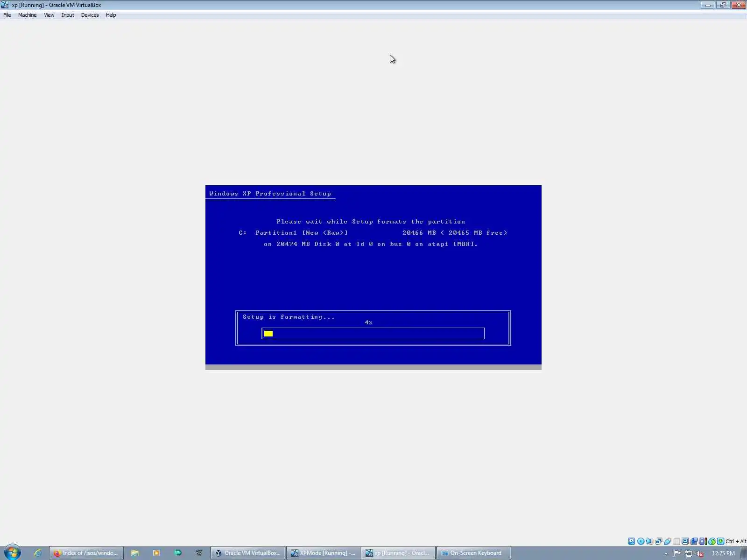Click the 12:25 PM system clock

[x=723, y=553]
